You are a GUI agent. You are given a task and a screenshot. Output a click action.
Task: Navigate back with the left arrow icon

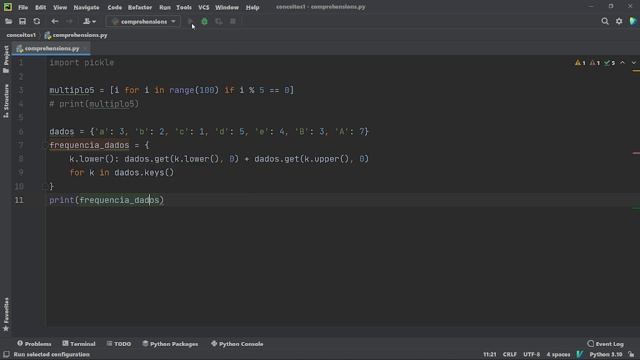[55, 21]
